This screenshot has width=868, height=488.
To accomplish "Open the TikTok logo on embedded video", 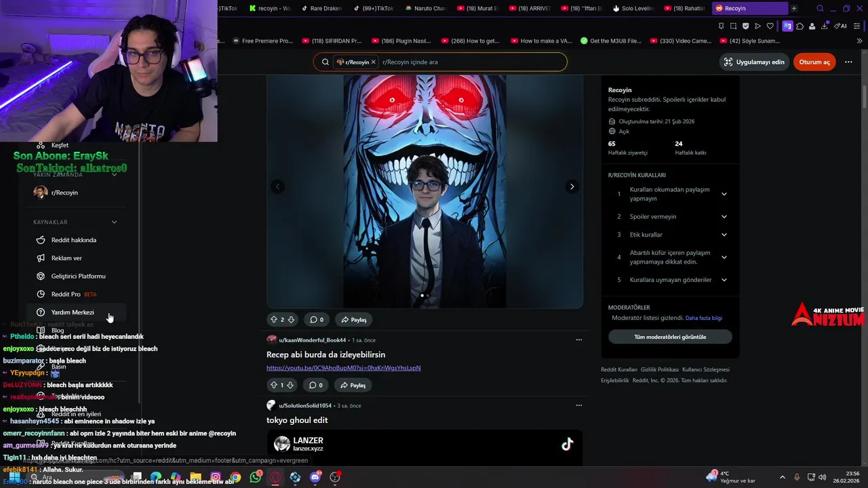I will 567,444.
